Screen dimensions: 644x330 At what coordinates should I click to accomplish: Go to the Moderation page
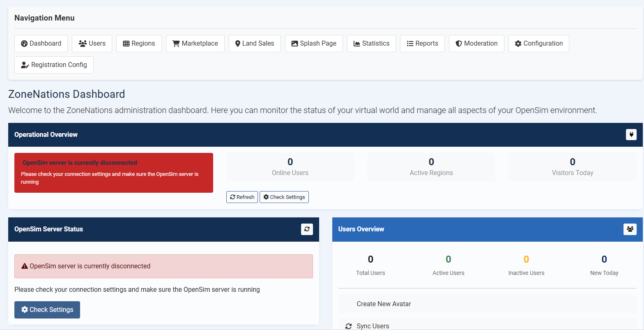476,44
